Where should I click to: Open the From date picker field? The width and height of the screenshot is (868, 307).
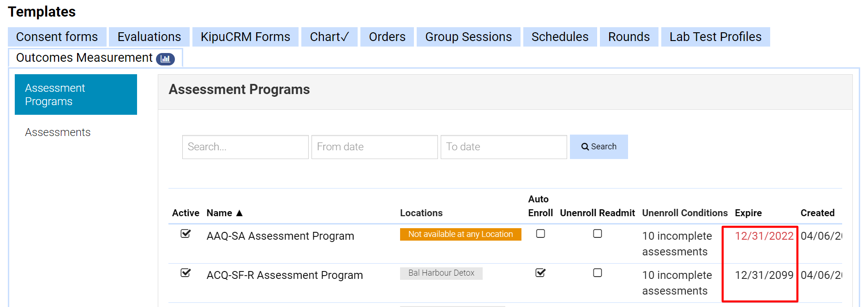(374, 147)
